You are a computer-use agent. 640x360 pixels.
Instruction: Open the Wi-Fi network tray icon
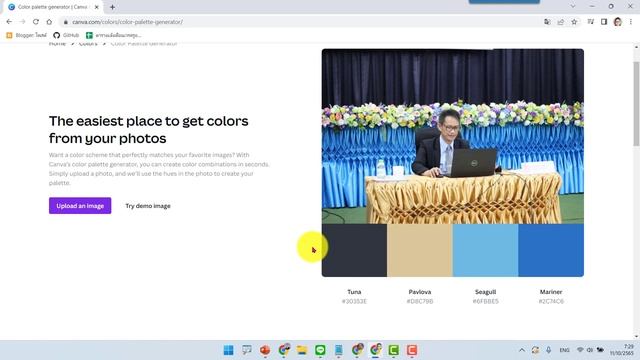point(580,350)
